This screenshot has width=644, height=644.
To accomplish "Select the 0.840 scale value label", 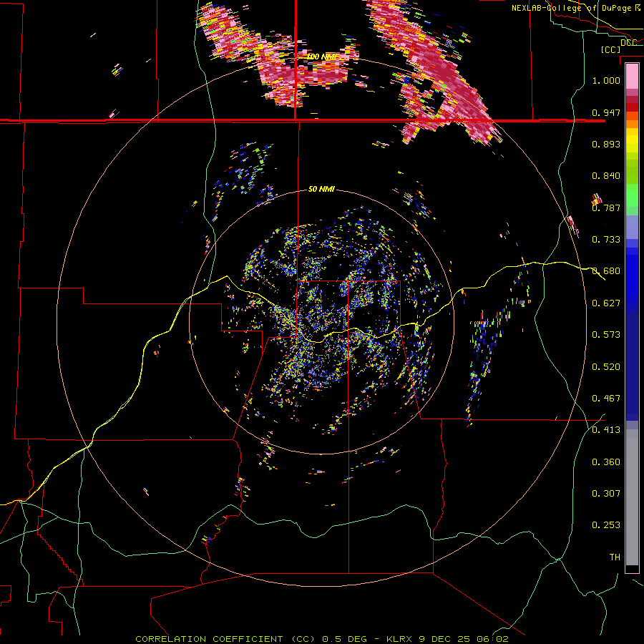I will (x=606, y=176).
